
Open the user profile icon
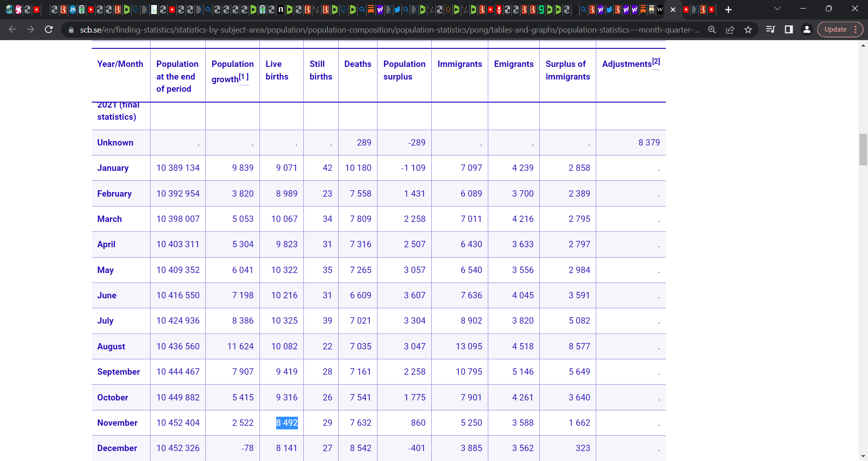[807, 29]
